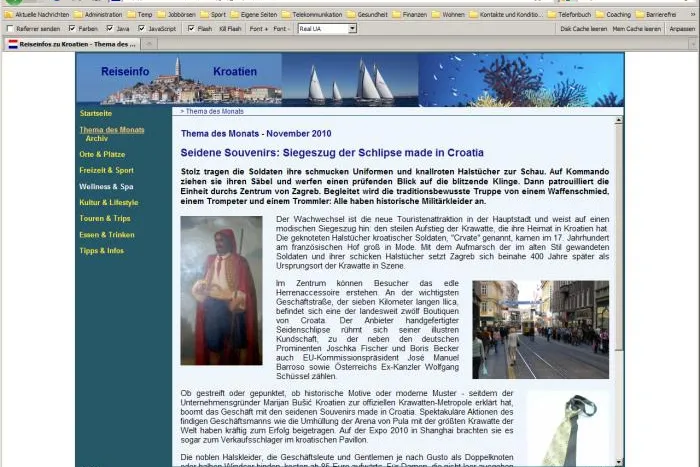Screen dimensions: 700x467
Task: Open the Archiv sidebar link
Action: pos(96,139)
